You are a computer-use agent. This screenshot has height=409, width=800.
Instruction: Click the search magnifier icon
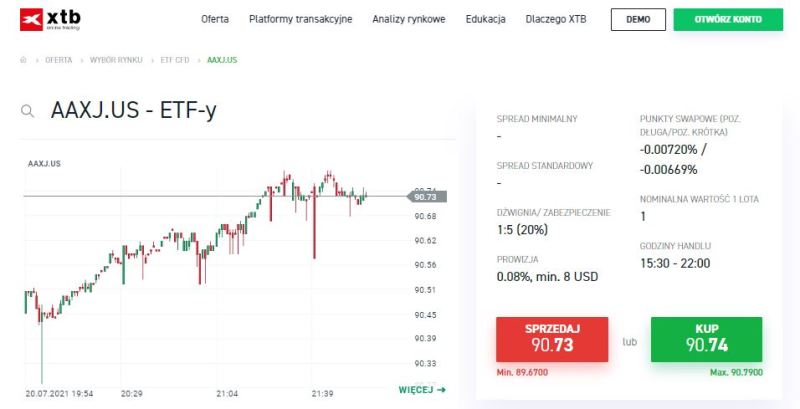[28, 111]
